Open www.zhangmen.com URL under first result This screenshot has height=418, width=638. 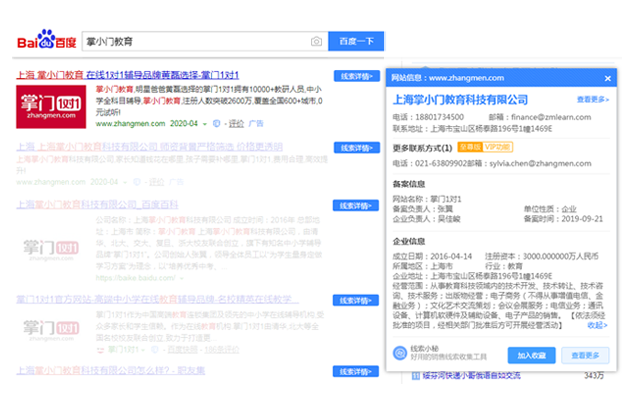click(130, 123)
